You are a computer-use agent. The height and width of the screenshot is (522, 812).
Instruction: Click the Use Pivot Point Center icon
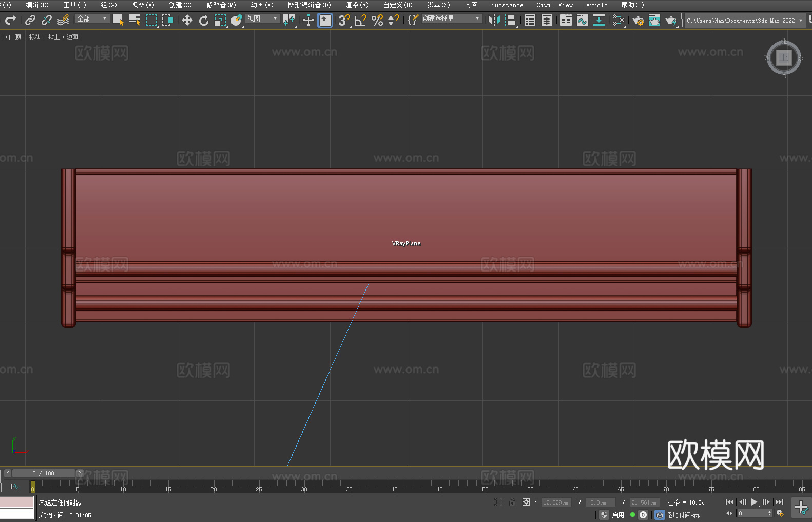(x=289, y=20)
